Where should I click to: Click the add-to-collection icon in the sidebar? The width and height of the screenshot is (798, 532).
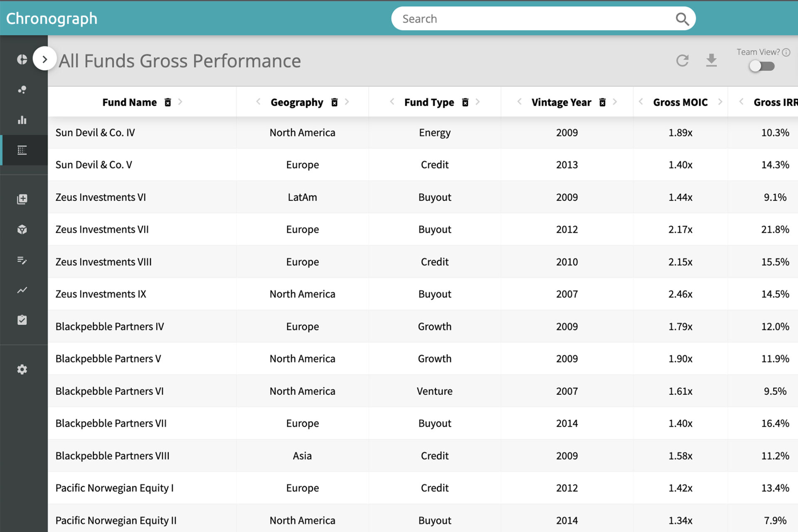pyautogui.click(x=22, y=199)
